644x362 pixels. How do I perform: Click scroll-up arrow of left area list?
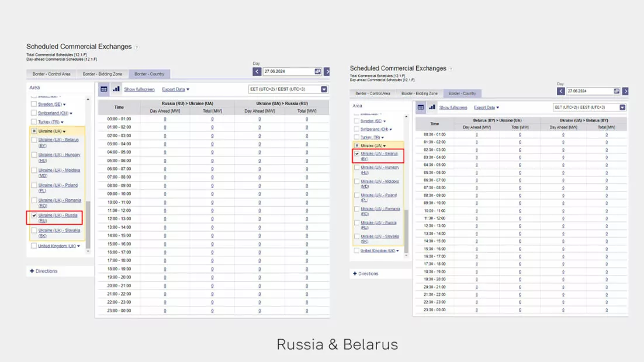pyautogui.click(x=88, y=99)
